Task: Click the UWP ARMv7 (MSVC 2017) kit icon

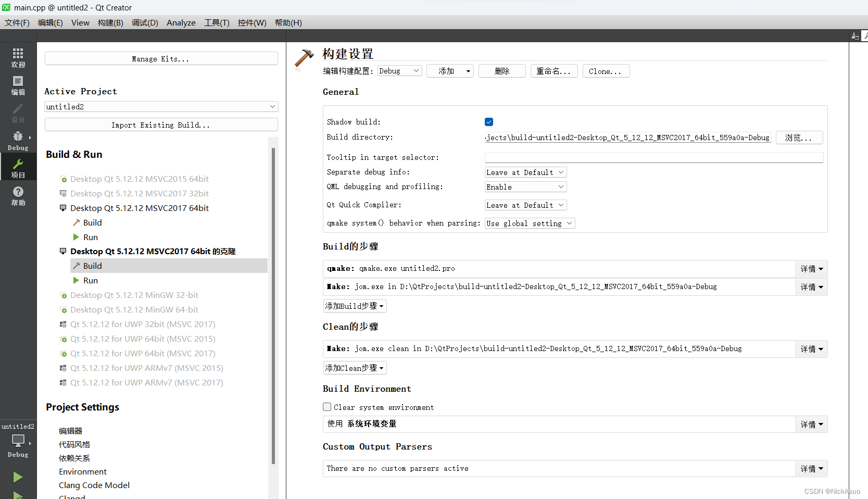Action: coord(64,383)
